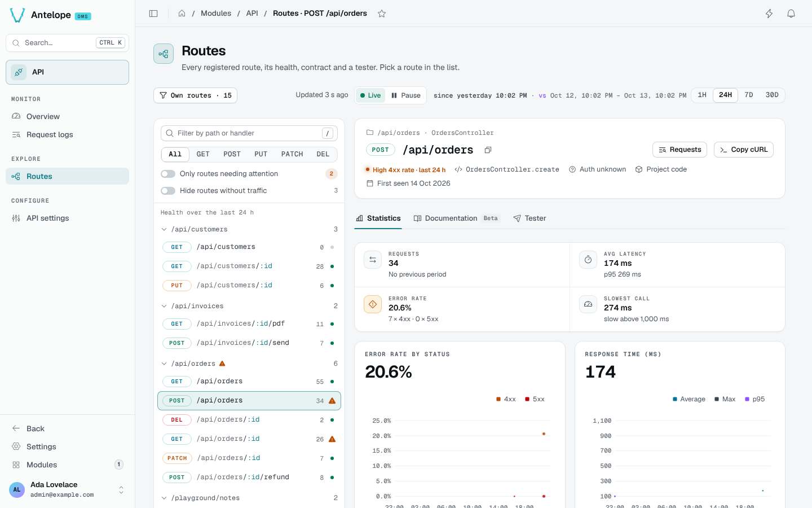Image resolution: width=812 pixels, height=508 pixels.
Task: Click the Back arrow icon
Action: pos(16,428)
